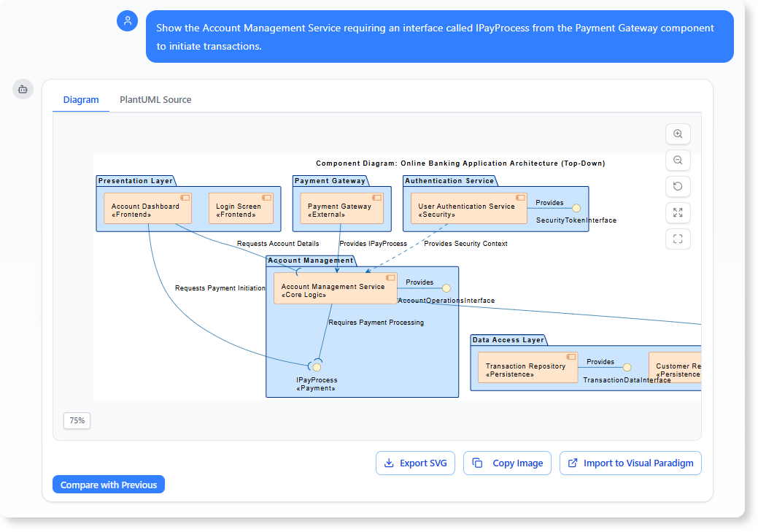758x532 pixels.
Task: Click the download icon inside Export SVG
Action: pos(387,463)
